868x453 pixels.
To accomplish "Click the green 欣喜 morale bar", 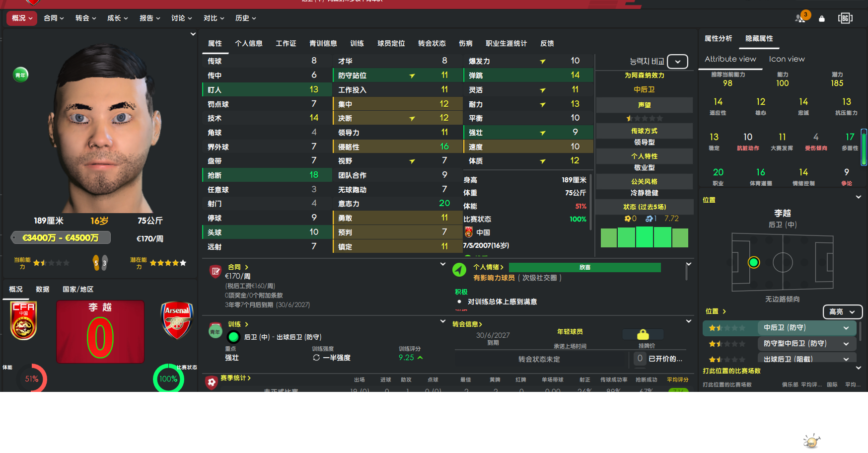I will (x=584, y=267).
